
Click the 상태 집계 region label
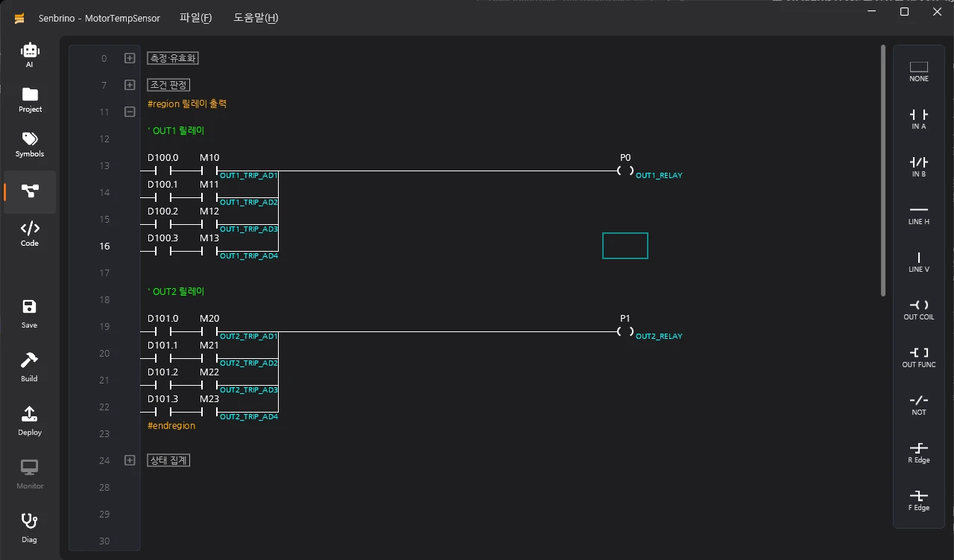(x=168, y=460)
